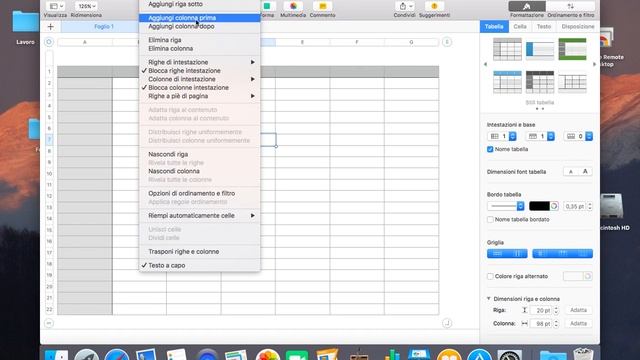Click the 0,35 pt border width field
Screen dimensions: 640x360
575,207
